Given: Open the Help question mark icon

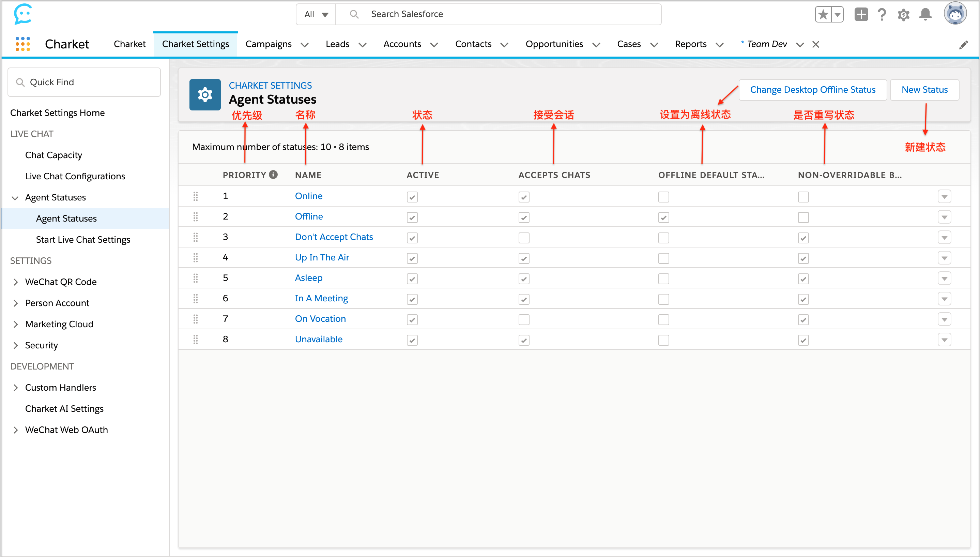Looking at the screenshot, I should point(882,15).
